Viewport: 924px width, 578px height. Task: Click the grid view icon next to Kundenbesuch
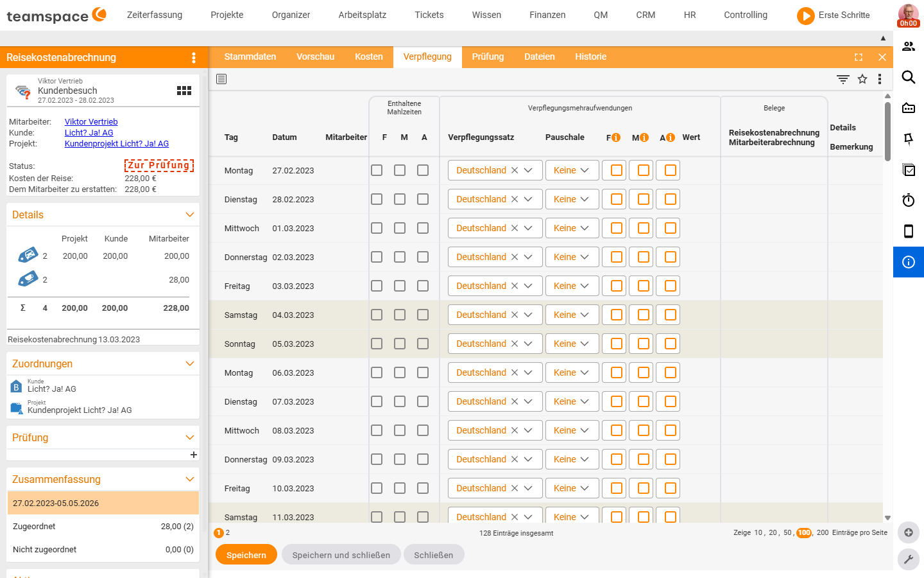pos(184,91)
